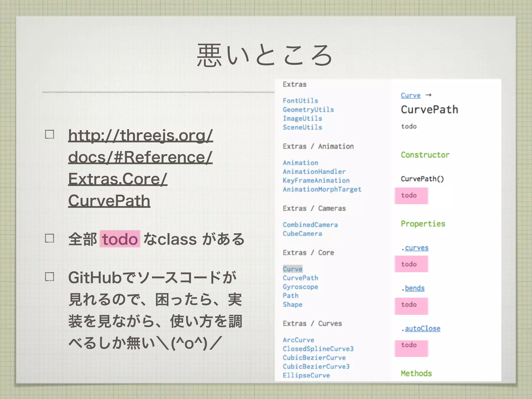Click the highlighted todo word in slide bullet
Viewport: 532px width, 399px height.
coord(120,239)
